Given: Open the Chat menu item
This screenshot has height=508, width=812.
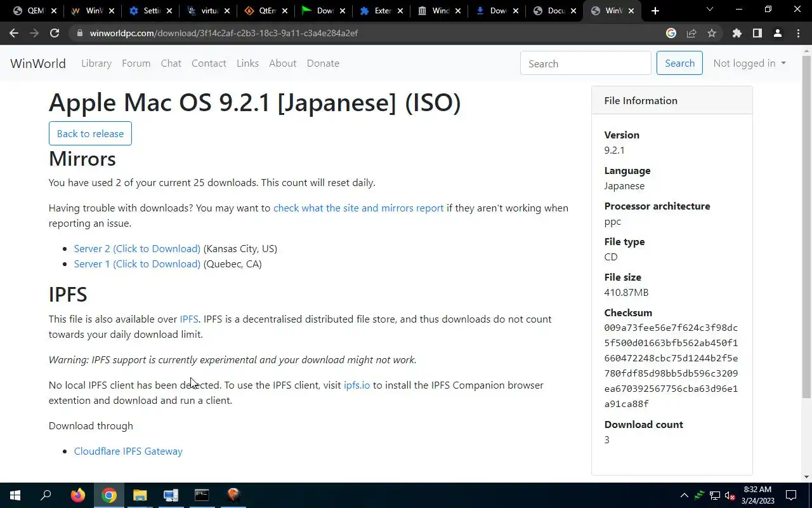Looking at the screenshot, I should coord(171,63).
